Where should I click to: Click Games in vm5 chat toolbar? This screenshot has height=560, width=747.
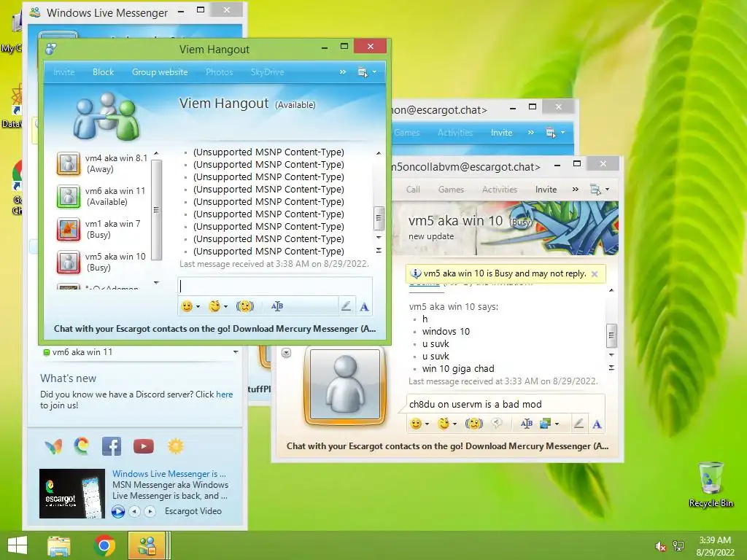[x=451, y=190]
